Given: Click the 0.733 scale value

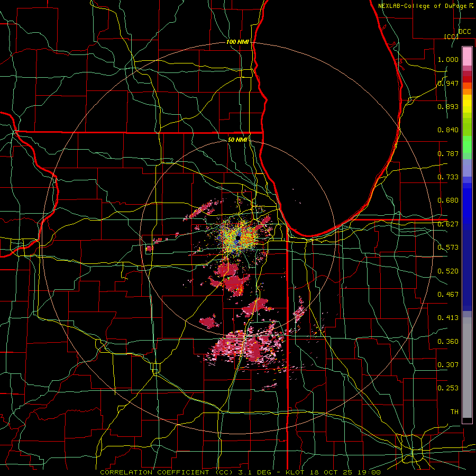Looking at the screenshot, I should (x=448, y=177).
